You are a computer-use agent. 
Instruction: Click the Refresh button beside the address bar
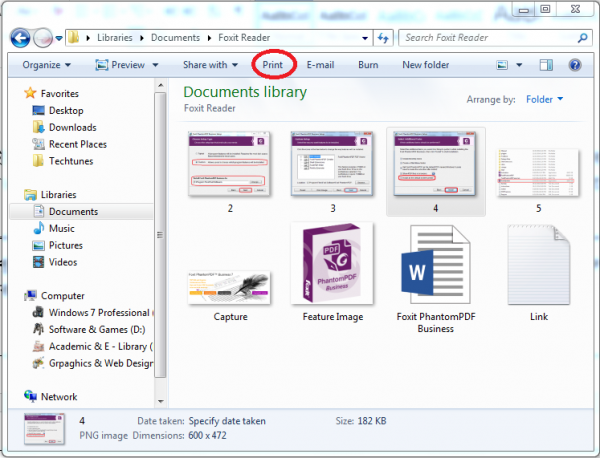tap(383, 38)
